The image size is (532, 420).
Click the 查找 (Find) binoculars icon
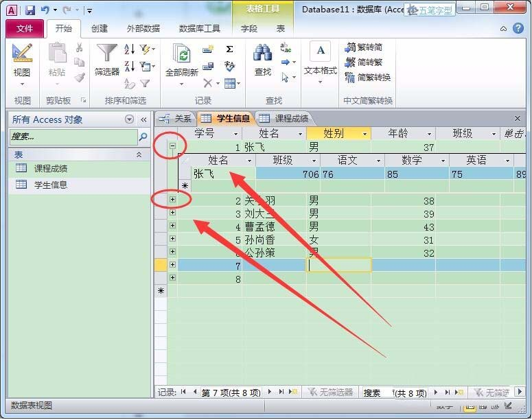[x=263, y=54]
